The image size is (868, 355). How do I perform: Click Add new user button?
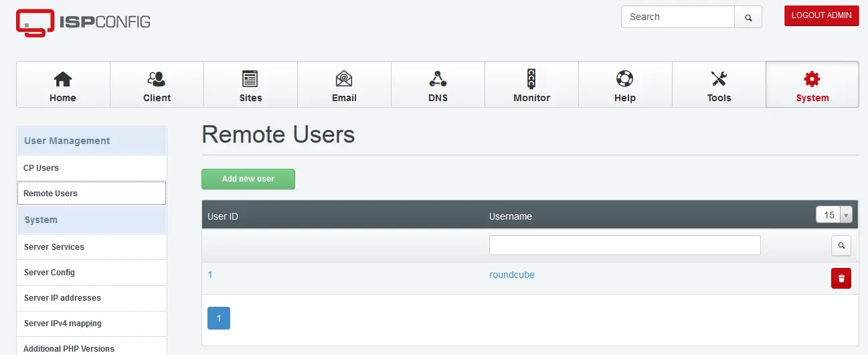(248, 179)
